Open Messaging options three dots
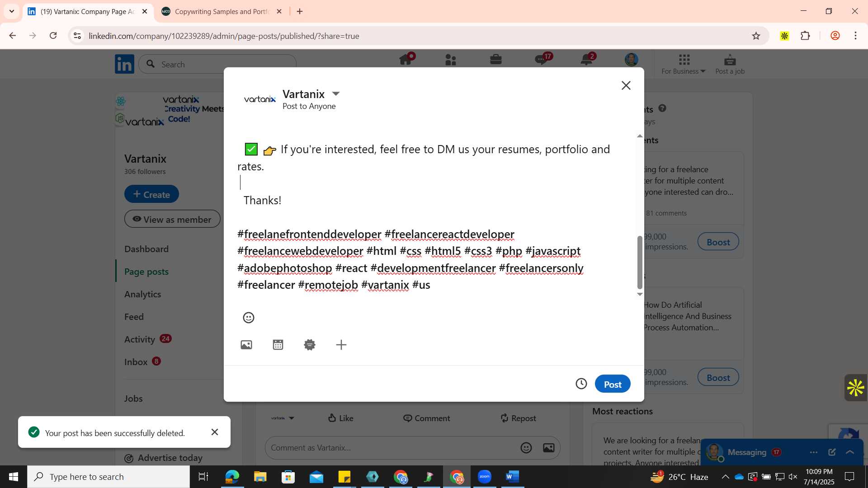 click(814, 452)
